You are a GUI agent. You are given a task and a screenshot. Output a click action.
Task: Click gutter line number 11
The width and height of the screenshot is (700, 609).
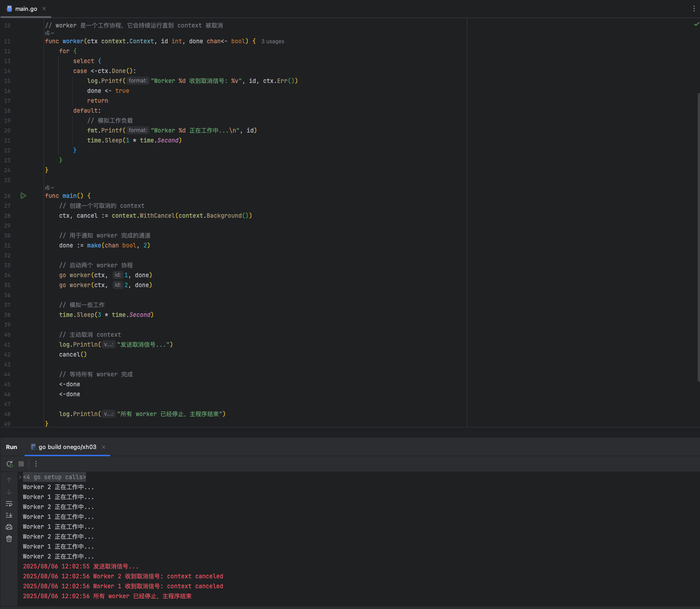point(7,41)
